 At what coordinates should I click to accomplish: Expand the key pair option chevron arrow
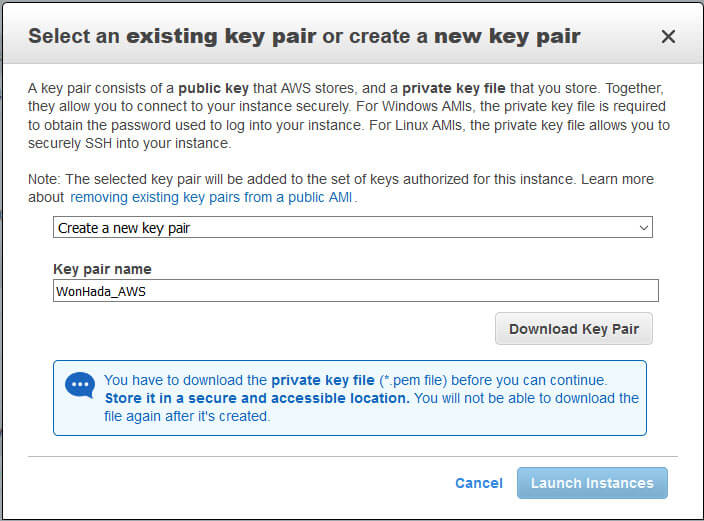pyautogui.click(x=643, y=228)
